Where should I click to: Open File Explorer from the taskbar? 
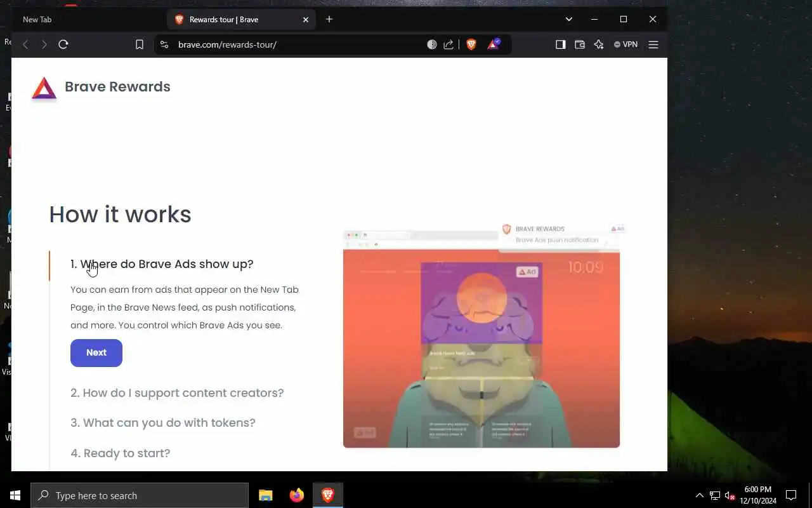266,495
